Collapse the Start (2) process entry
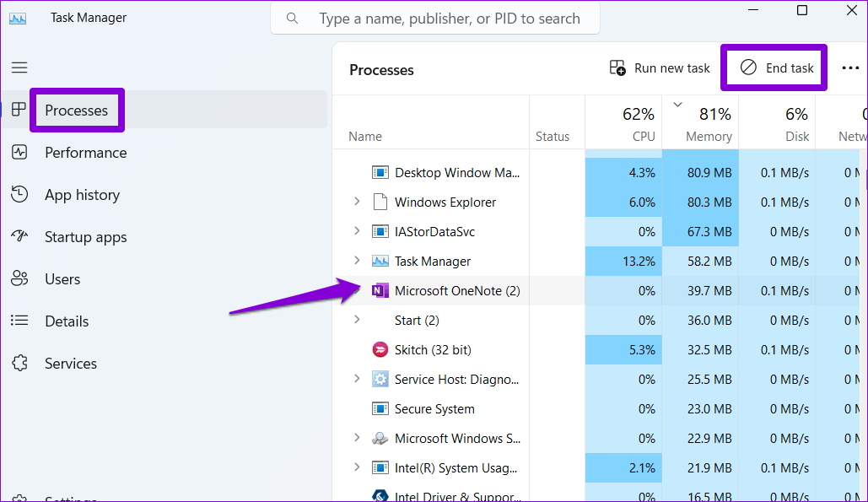 (x=357, y=320)
